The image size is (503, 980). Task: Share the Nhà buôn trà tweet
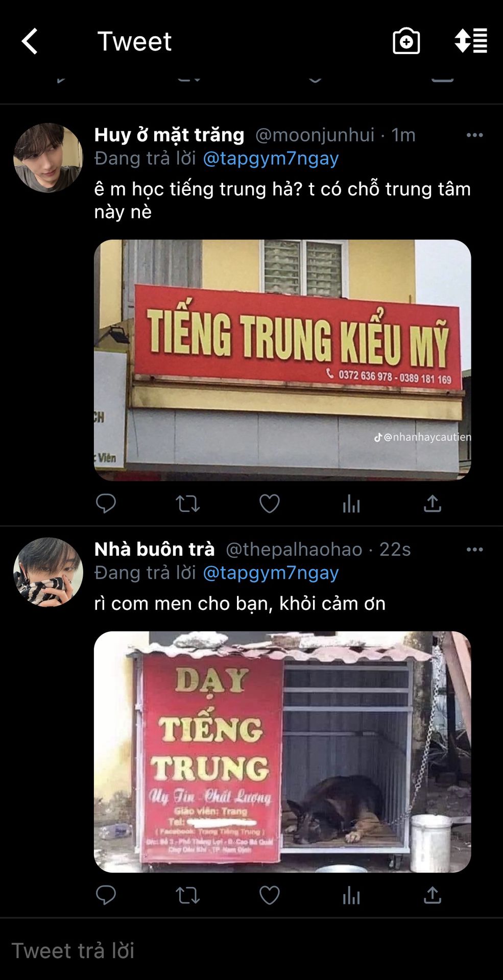pos(432,895)
